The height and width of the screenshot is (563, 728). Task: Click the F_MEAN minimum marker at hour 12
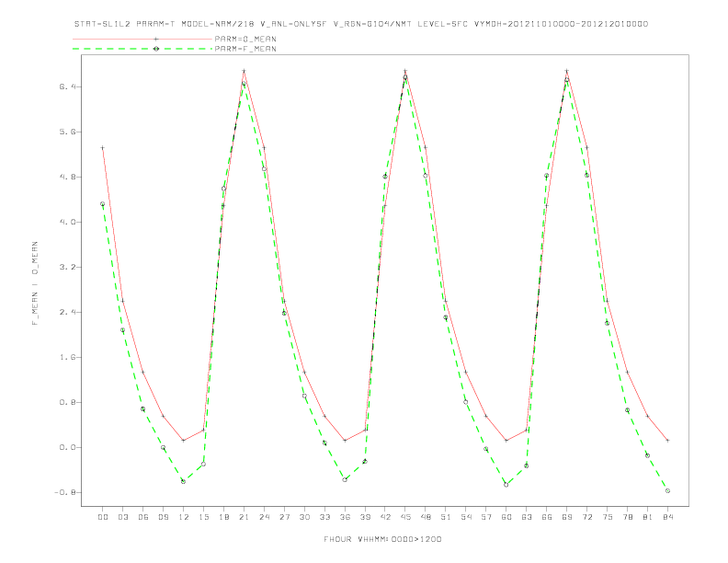[184, 482]
